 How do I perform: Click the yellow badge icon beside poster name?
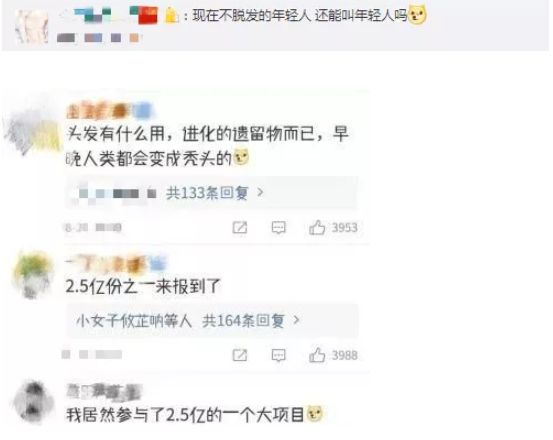(x=171, y=16)
